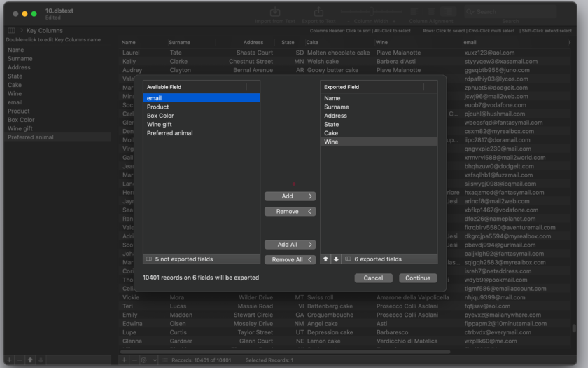Set column alignment to right
Viewport: 588px width, 368px height.
[448, 12]
